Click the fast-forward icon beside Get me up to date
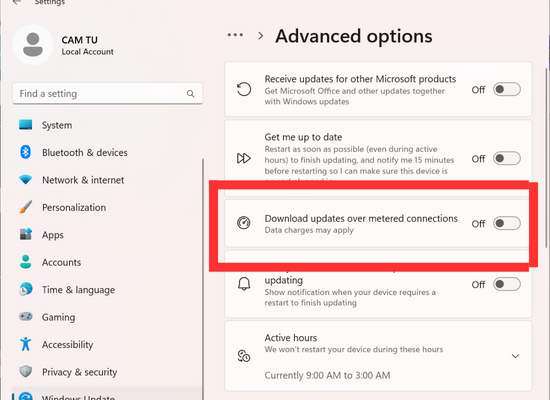 (x=244, y=158)
